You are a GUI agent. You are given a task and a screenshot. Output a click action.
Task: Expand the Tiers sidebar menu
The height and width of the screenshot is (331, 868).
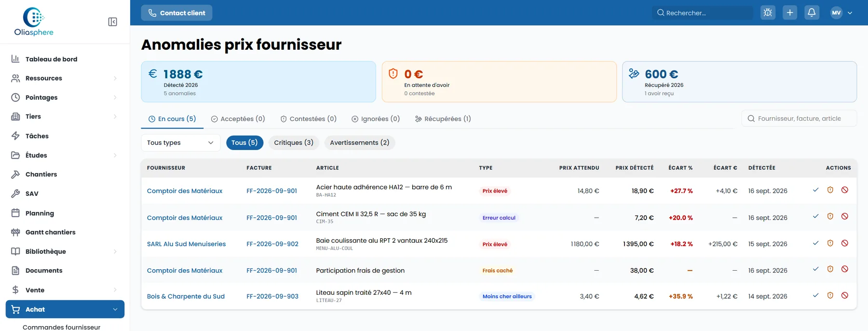click(65, 116)
